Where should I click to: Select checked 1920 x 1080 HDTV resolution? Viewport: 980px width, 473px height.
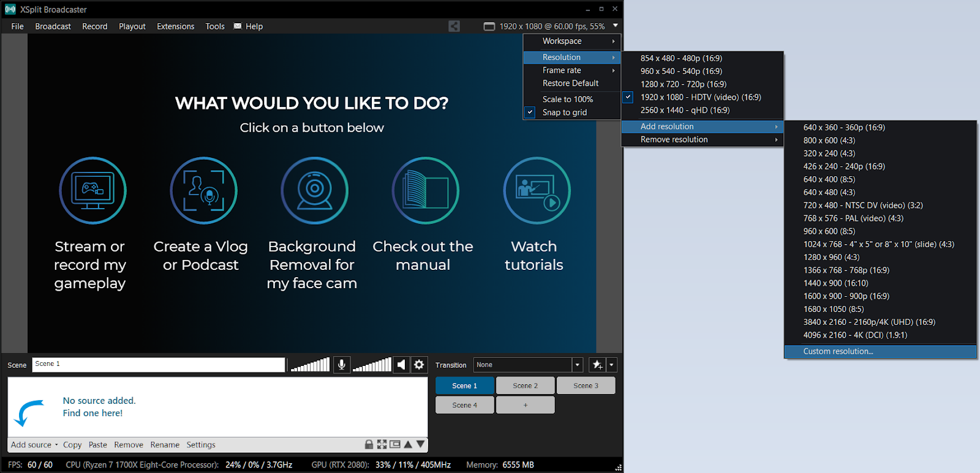(702, 97)
